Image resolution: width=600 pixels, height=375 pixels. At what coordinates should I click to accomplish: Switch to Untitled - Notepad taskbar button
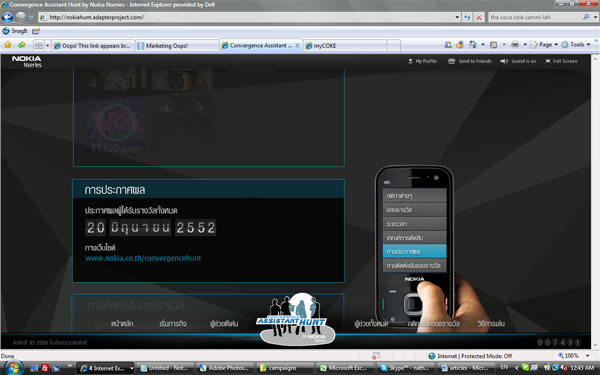pos(165,368)
